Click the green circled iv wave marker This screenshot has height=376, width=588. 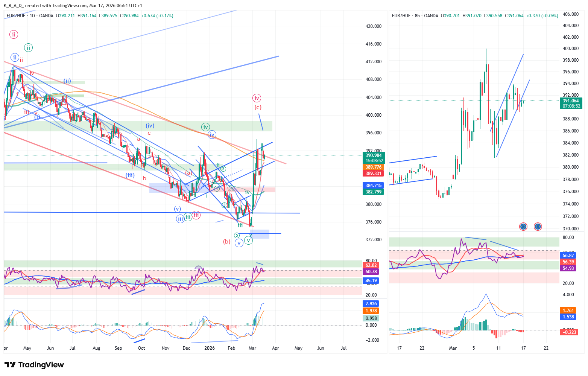tap(205, 127)
